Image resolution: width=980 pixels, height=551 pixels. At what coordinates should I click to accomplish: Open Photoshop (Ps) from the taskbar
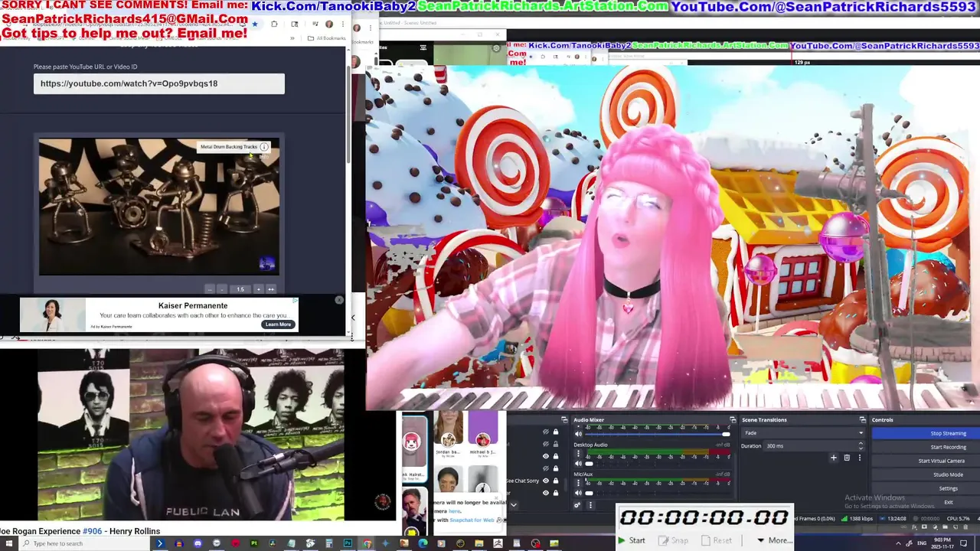click(348, 543)
